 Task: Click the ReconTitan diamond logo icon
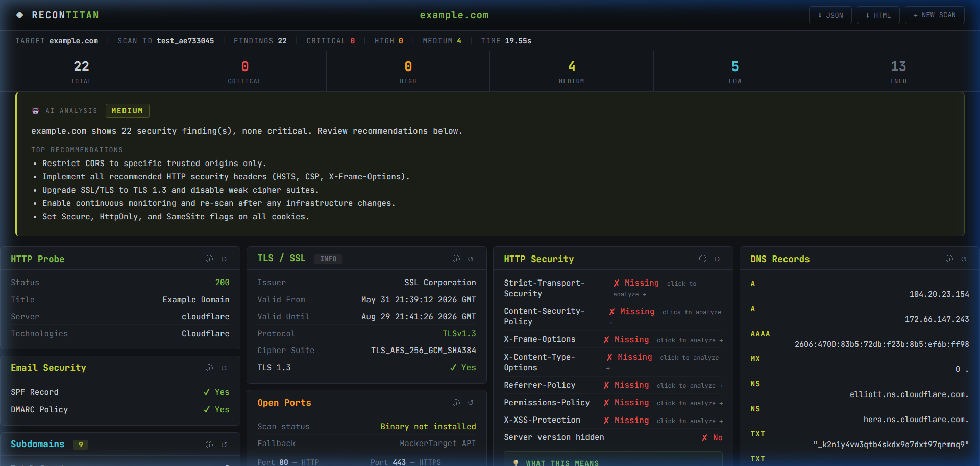pos(19,15)
